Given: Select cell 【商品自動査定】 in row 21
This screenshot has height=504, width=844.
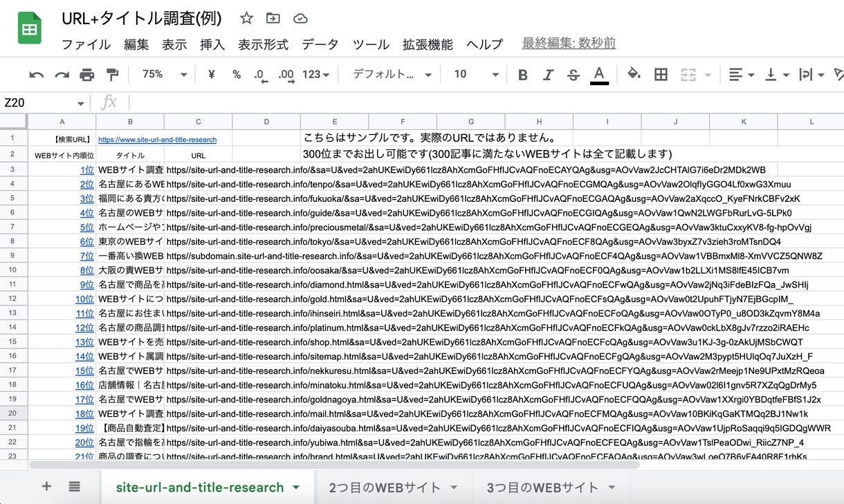Looking at the screenshot, I should (x=131, y=428).
